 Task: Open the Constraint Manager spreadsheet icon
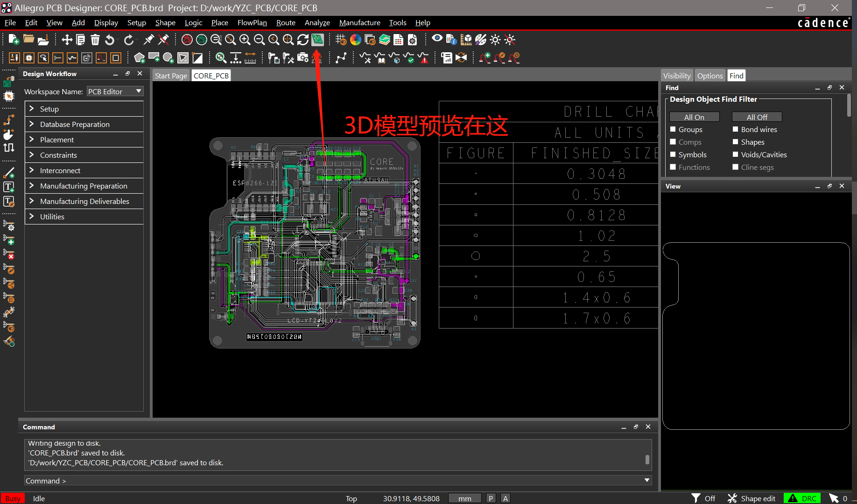coord(398,40)
